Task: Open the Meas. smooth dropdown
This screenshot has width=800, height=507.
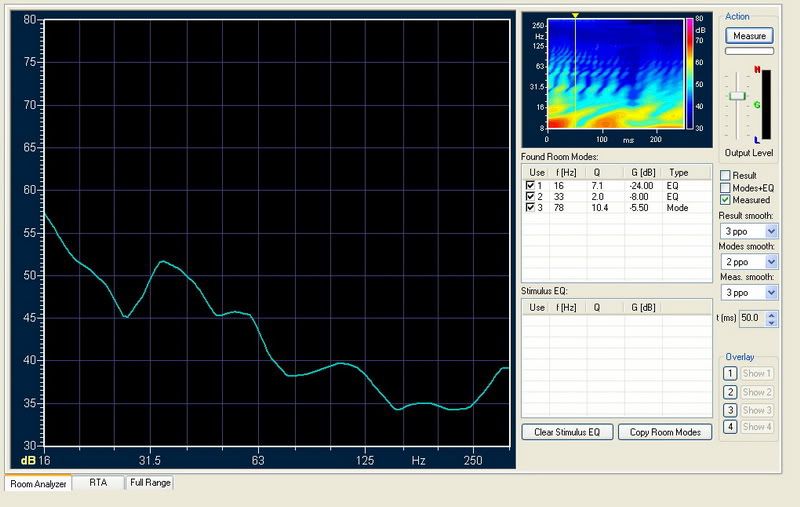Action: (770, 292)
